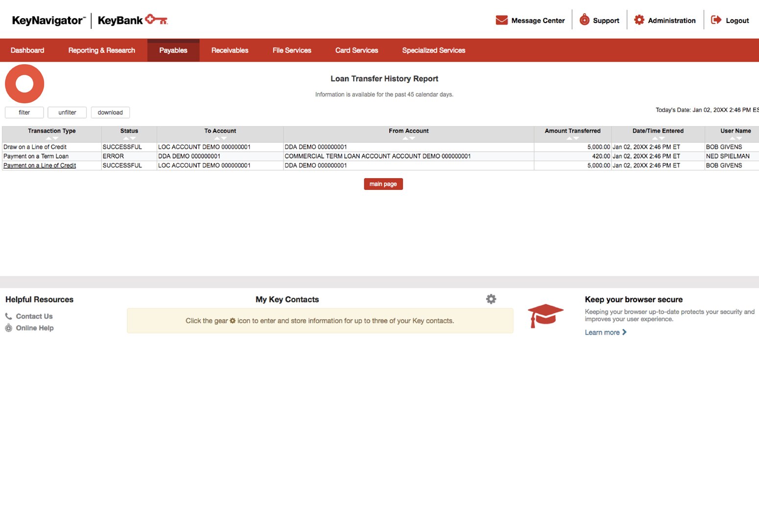Click the Contact Us phone icon
Viewport: 759px width, 532px height.
point(8,316)
